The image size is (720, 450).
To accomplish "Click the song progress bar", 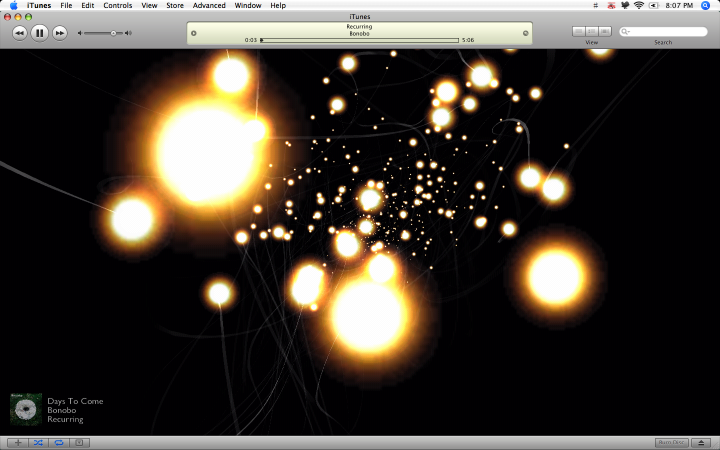I will click(x=360, y=40).
